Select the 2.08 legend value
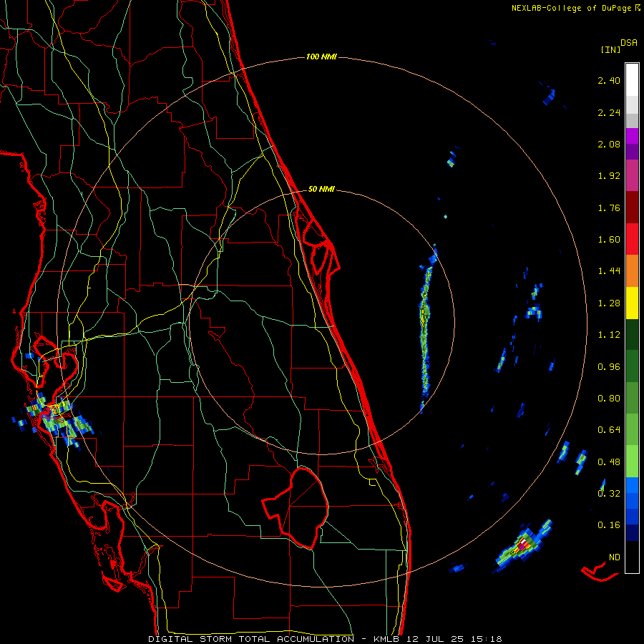644x644 pixels. (609, 144)
